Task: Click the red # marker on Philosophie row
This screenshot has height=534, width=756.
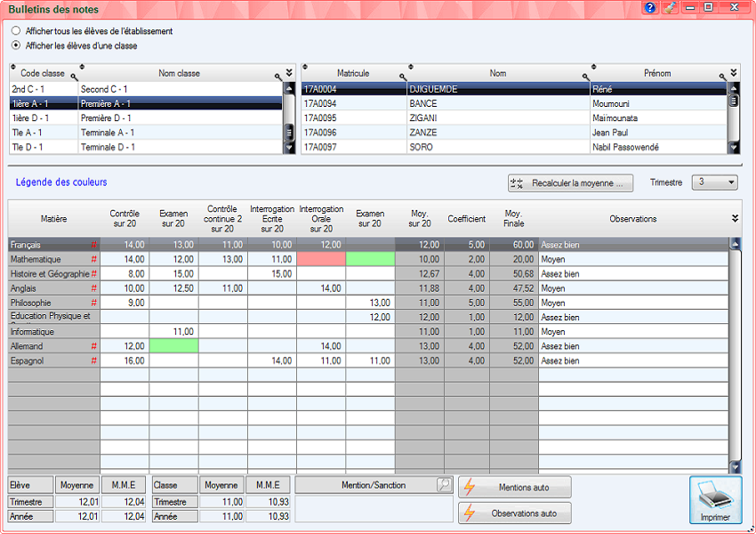Action: coord(94,303)
